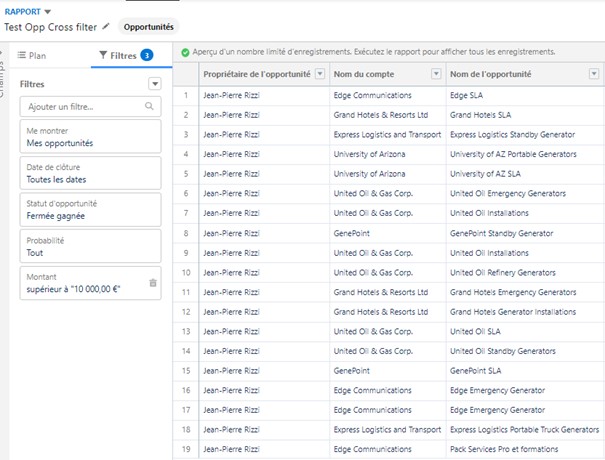Click row number 19 cell

coord(186,450)
